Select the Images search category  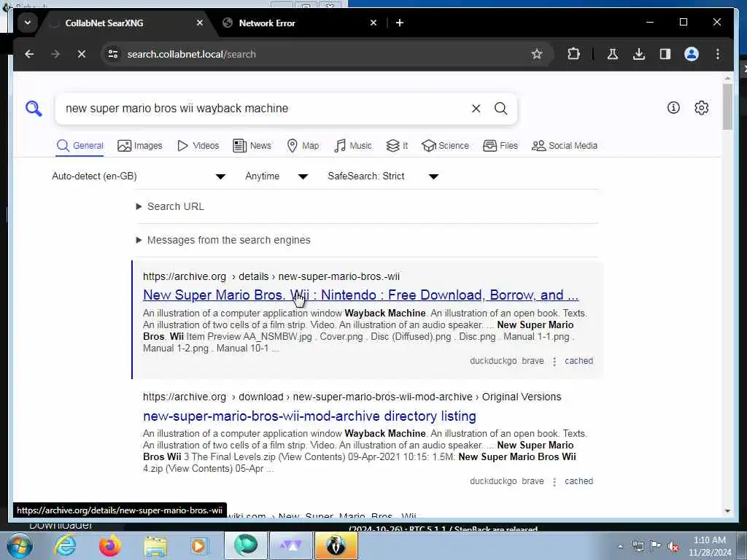click(x=139, y=146)
